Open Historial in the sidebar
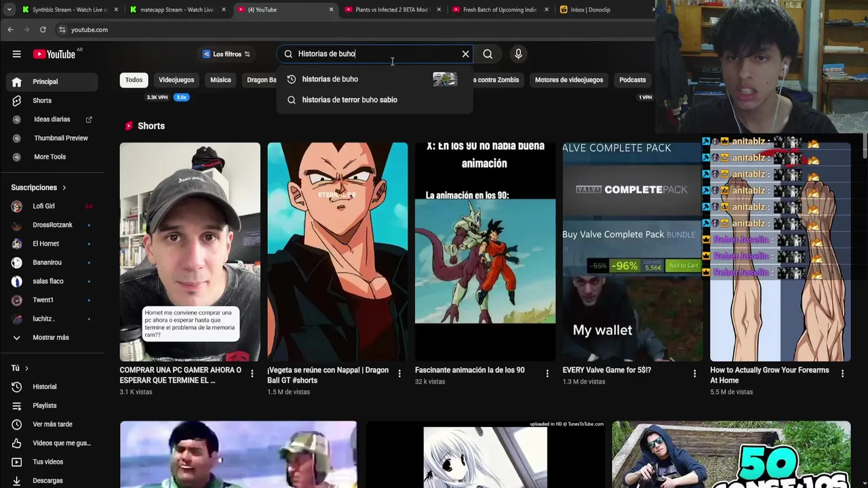This screenshot has height=488, width=868. pos(52,387)
